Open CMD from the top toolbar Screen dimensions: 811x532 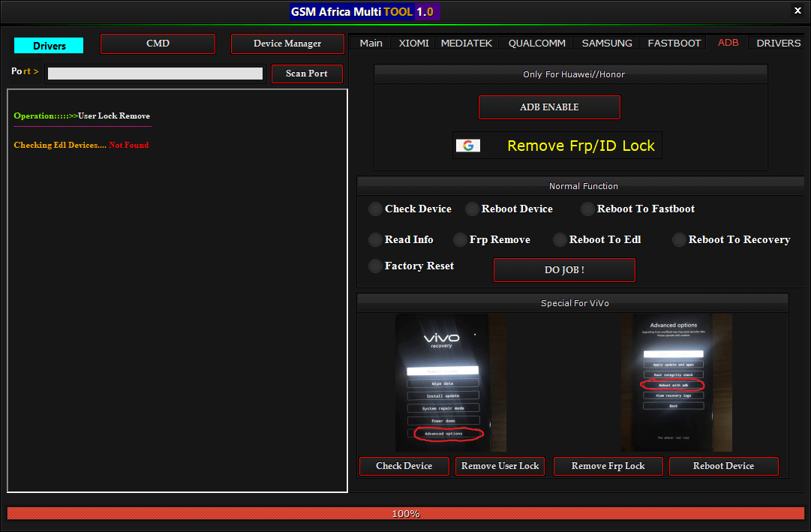coord(158,44)
